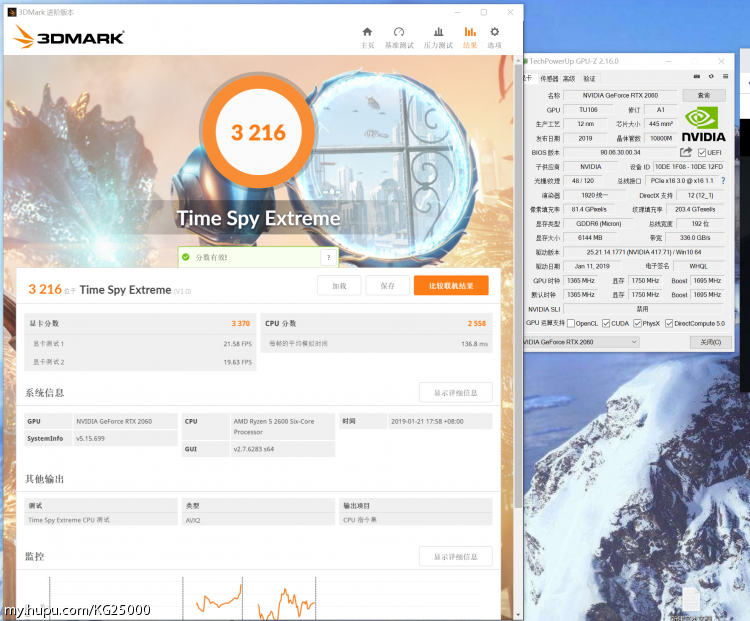Viewport: 750px width, 621px height.
Task: Click the GPU name field in GPU-Z
Action: [x=620, y=95]
